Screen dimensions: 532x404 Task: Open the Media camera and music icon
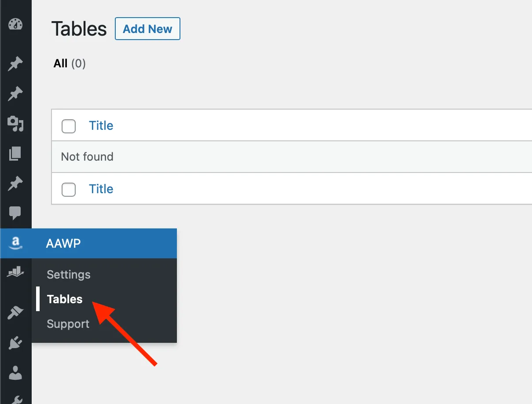[x=15, y=124]
